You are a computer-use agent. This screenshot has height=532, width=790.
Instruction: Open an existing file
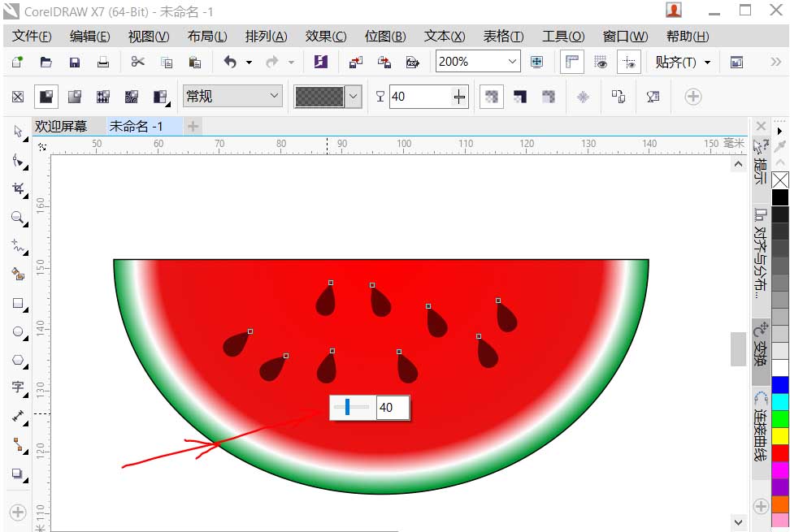coord(46,62)
